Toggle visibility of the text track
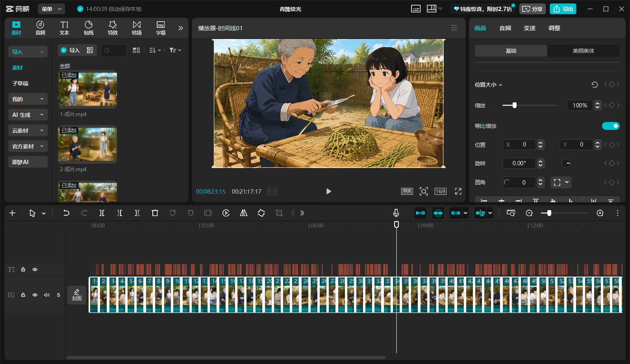630x364 pixels. (x=35, y=270)
